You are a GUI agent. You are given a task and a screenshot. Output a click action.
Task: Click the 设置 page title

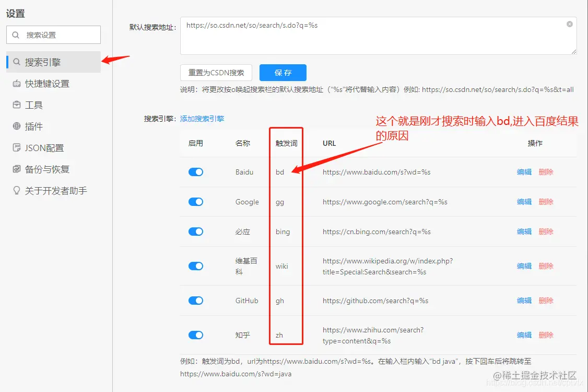point(15,14)
